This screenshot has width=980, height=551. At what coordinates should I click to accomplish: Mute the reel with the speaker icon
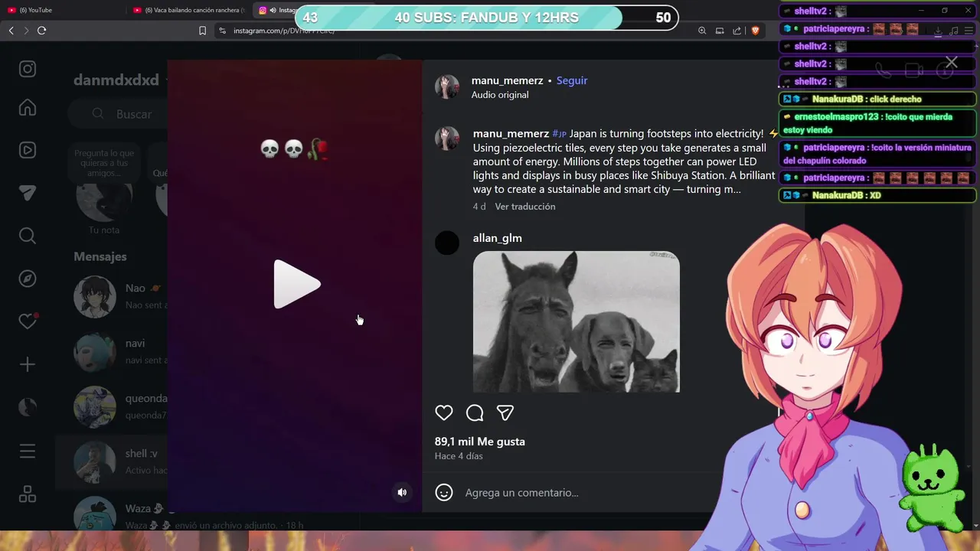pyautogui.click(x=402, y=492)
